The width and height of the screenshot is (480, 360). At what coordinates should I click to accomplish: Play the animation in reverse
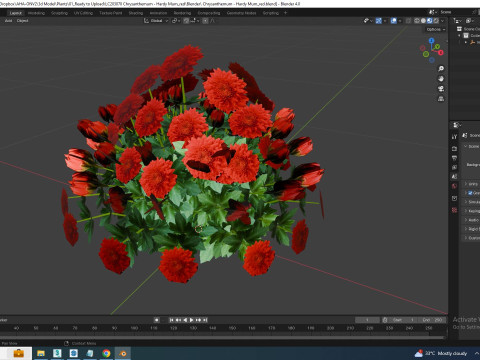click(x=185, y=320)
